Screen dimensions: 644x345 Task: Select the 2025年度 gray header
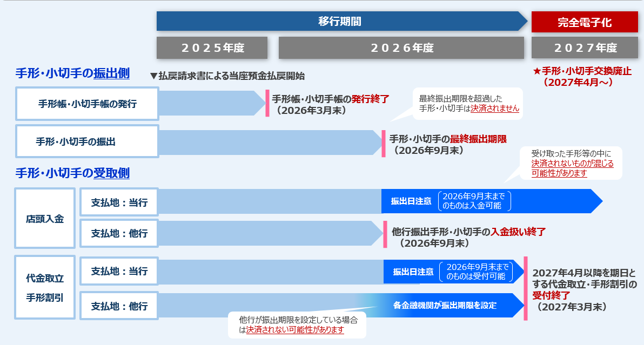tap(212, 48)
